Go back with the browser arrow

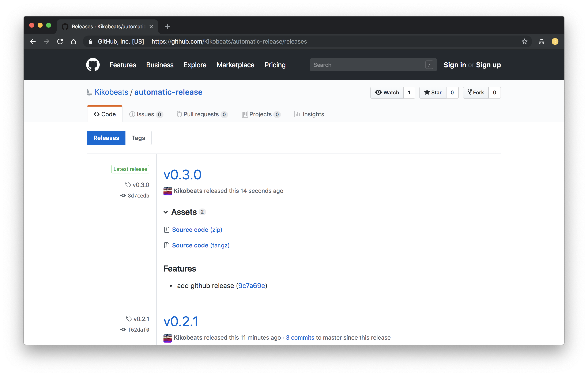pos(33,42)
